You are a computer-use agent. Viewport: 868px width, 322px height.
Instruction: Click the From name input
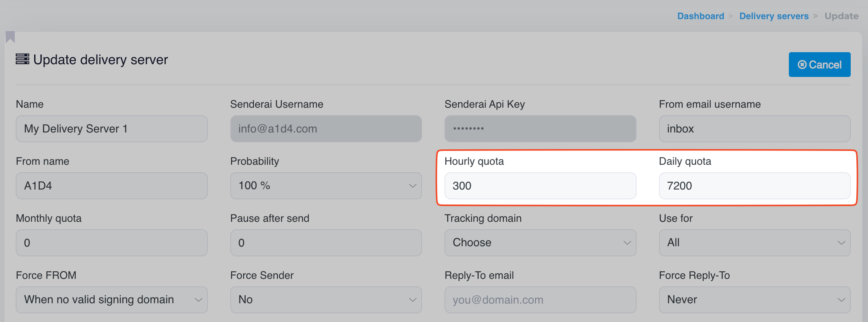[x=112, y=186]
